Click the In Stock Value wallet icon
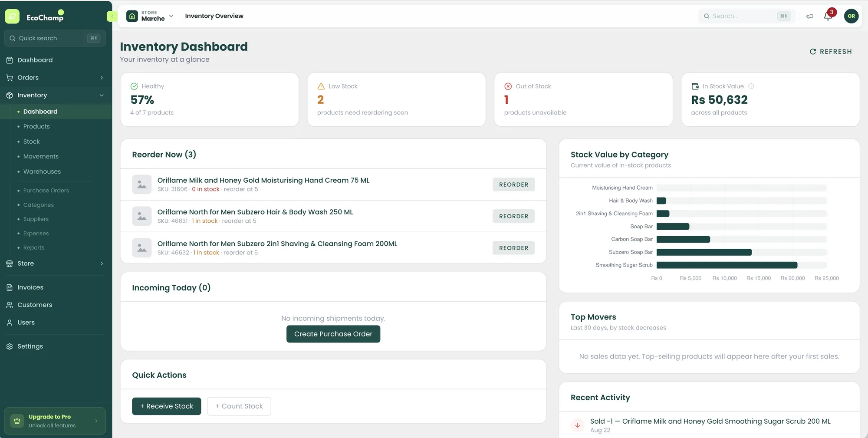 tap(695, 86)
